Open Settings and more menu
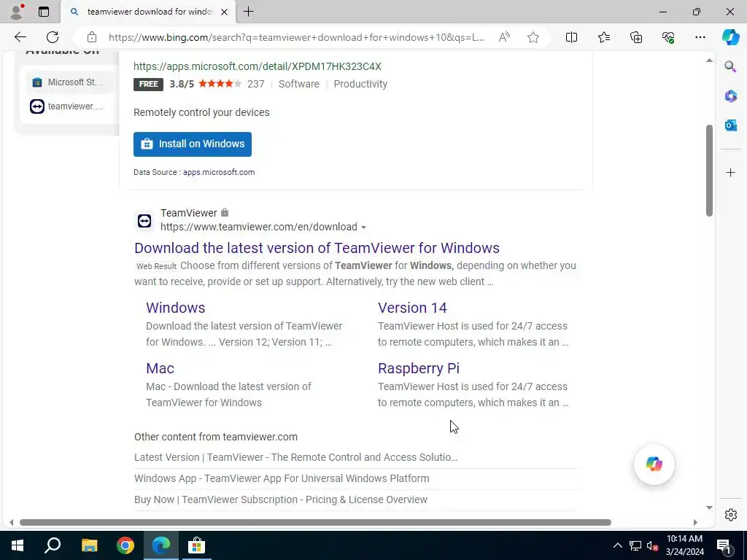This screenshot has height=560, width=747. click(x=700, y=37)
